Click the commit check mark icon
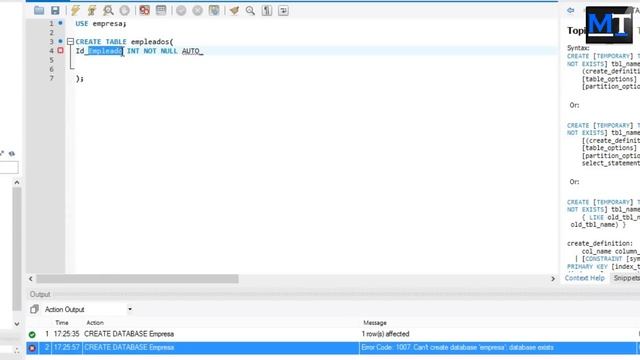640x360 pixels. point(181,11)
